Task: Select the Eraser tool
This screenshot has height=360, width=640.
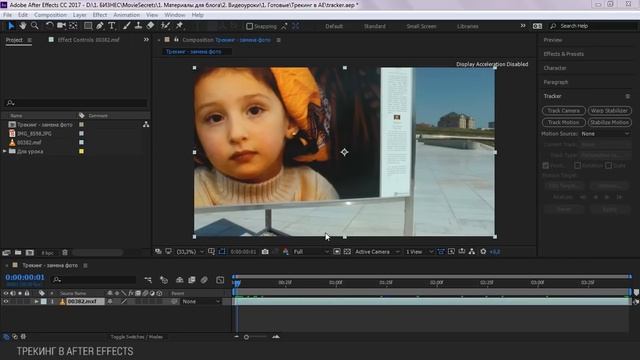Action: pos(150,26)
